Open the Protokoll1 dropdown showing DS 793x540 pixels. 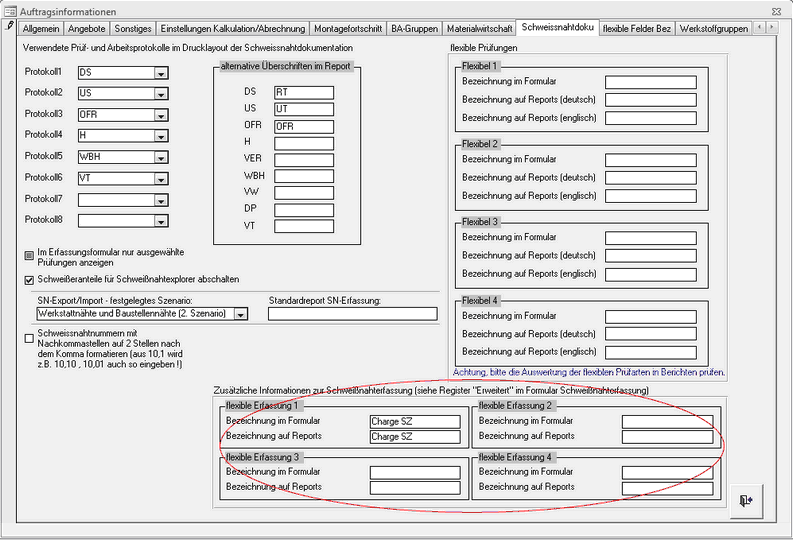160,73
